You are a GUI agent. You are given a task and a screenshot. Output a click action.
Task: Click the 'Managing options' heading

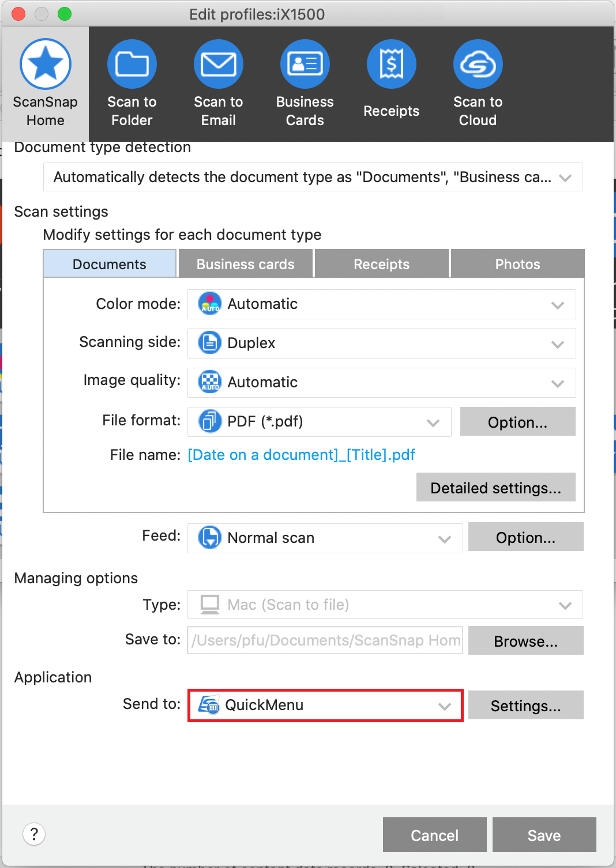point(76,578)
